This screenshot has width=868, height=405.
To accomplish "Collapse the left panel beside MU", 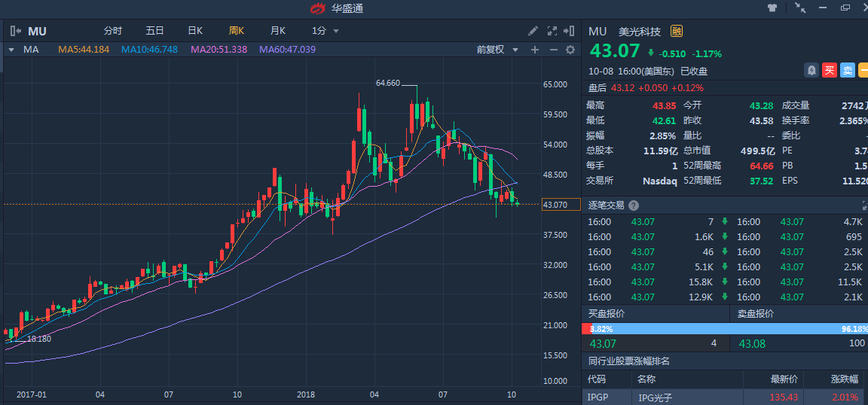I will click(16, 31).
